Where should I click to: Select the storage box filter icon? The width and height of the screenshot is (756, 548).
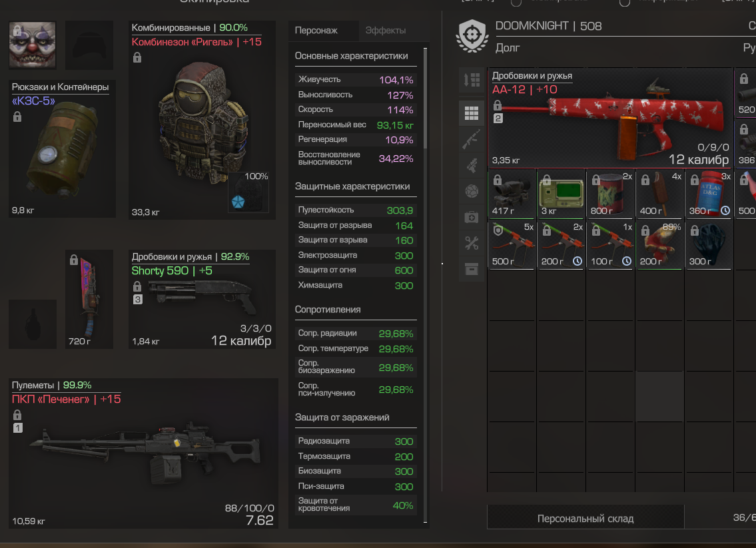click(472, 269)
